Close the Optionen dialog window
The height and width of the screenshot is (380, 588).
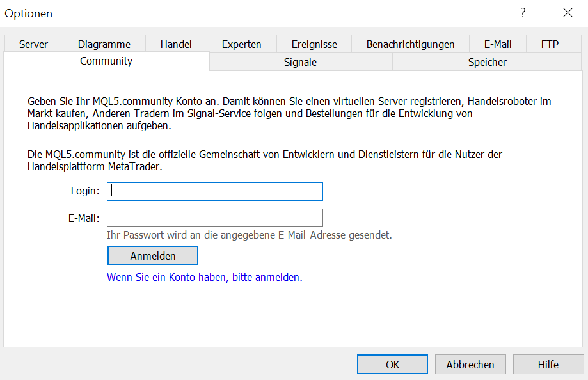568,13
